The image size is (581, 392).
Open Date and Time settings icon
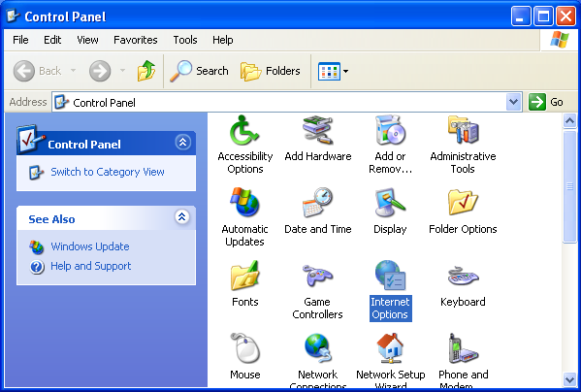tap(317, 203)
